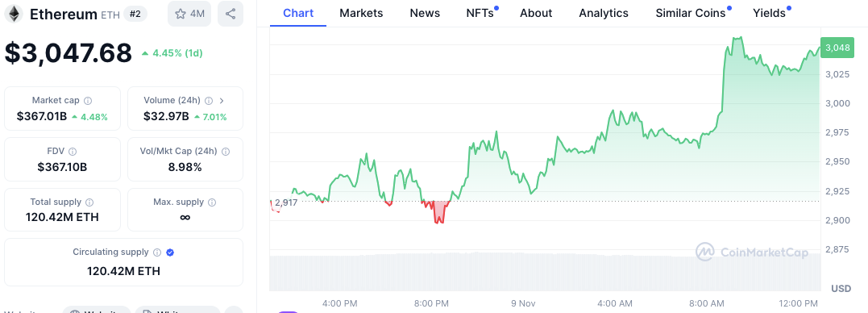Expand Volume (24h) chevron arrow
868x313 pixels.
[222, 101]
